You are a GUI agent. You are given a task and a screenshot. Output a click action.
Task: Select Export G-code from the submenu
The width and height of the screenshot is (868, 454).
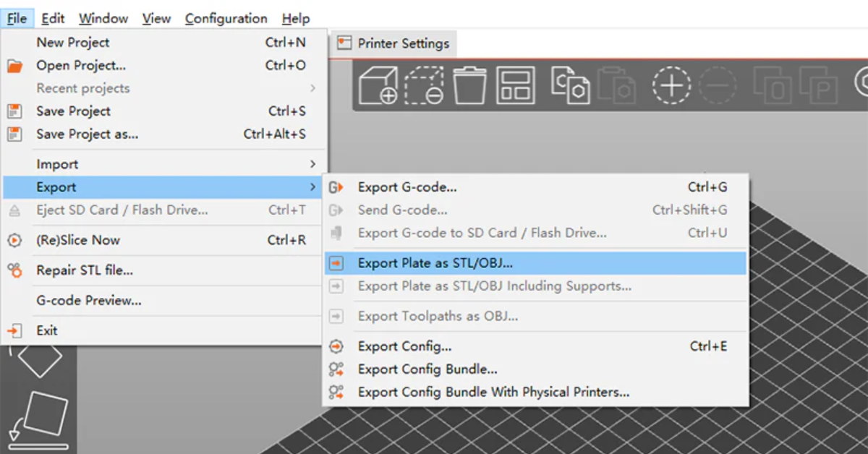407,187
